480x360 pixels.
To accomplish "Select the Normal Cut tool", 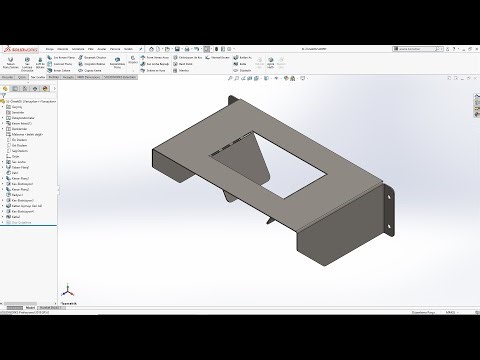I will point(217,57).
